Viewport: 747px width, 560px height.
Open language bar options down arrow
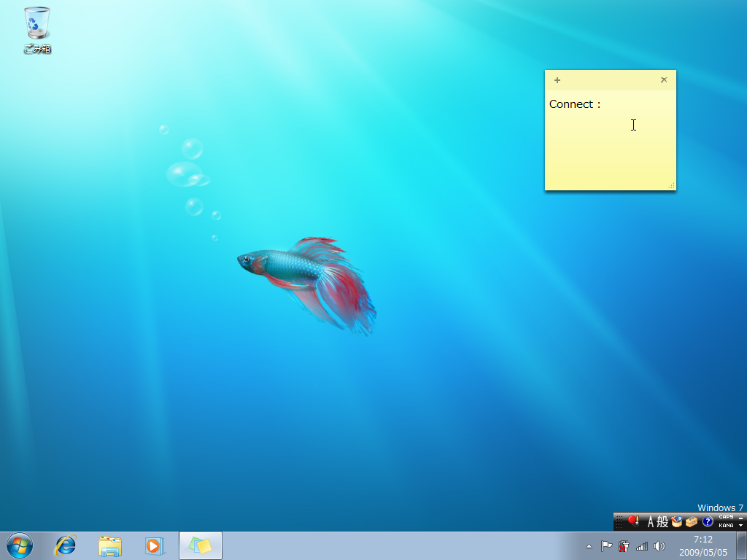[x=741, y=526]
